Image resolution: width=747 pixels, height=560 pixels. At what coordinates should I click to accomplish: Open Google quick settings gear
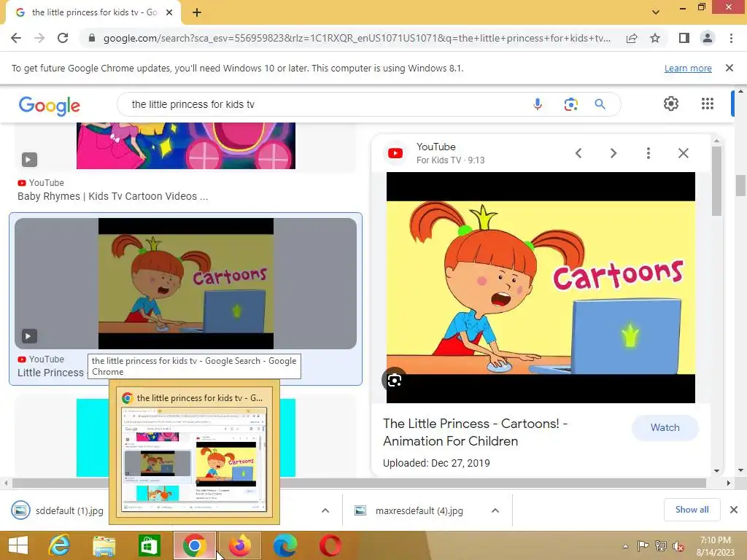671,104
